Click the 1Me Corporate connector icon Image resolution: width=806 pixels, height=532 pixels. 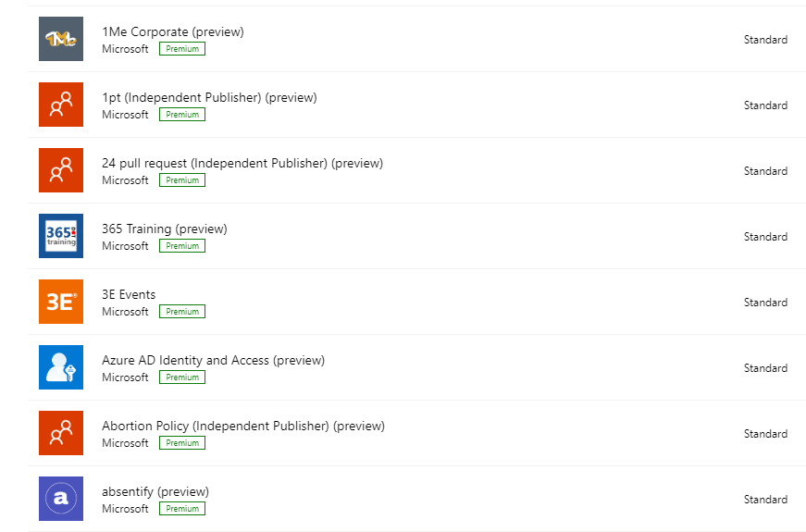tap(61, 39)
